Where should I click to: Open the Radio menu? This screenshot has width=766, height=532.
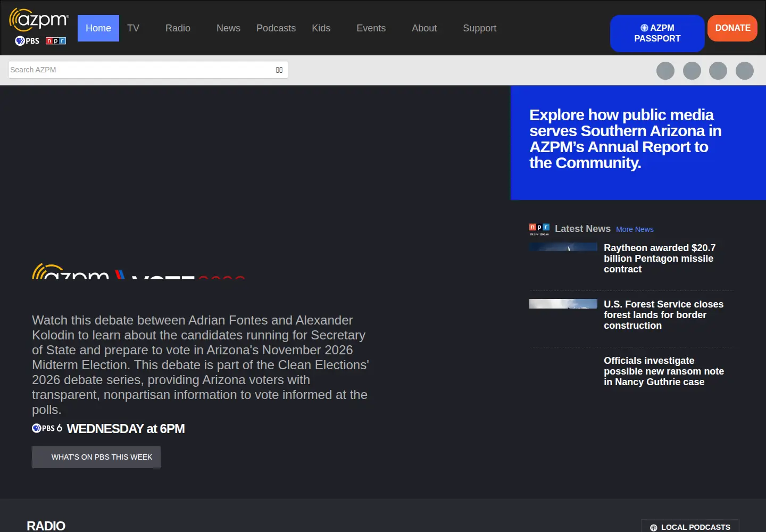click(178, 28)
